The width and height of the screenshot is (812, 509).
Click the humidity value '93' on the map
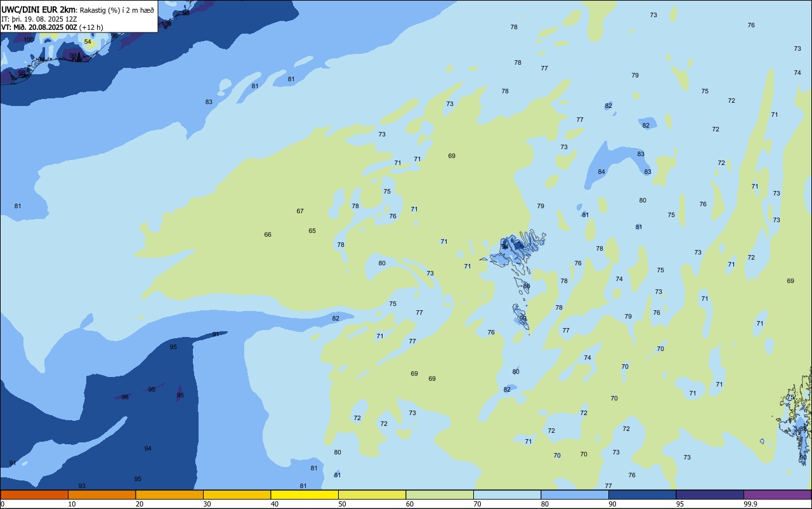(x=82, y=486)
